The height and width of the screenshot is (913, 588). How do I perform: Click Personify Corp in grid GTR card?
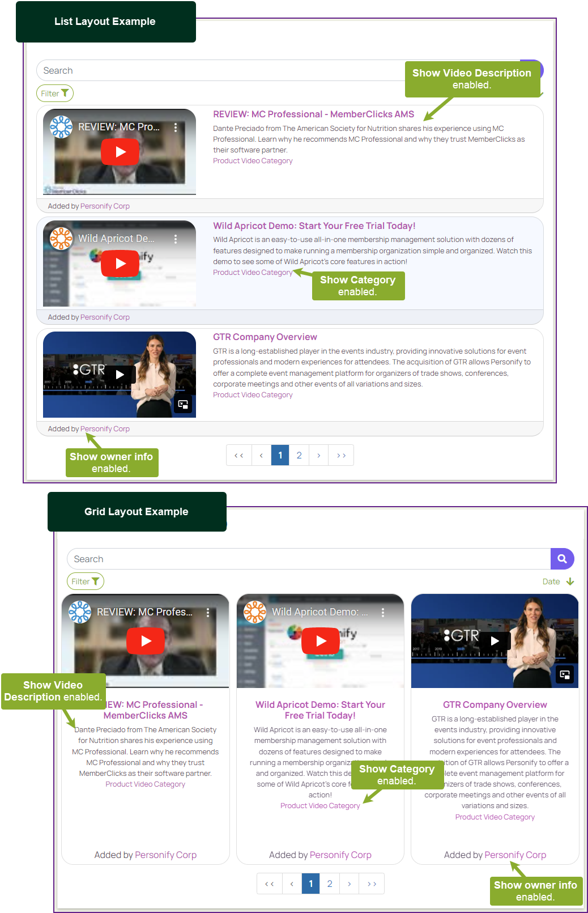point(515,855)
